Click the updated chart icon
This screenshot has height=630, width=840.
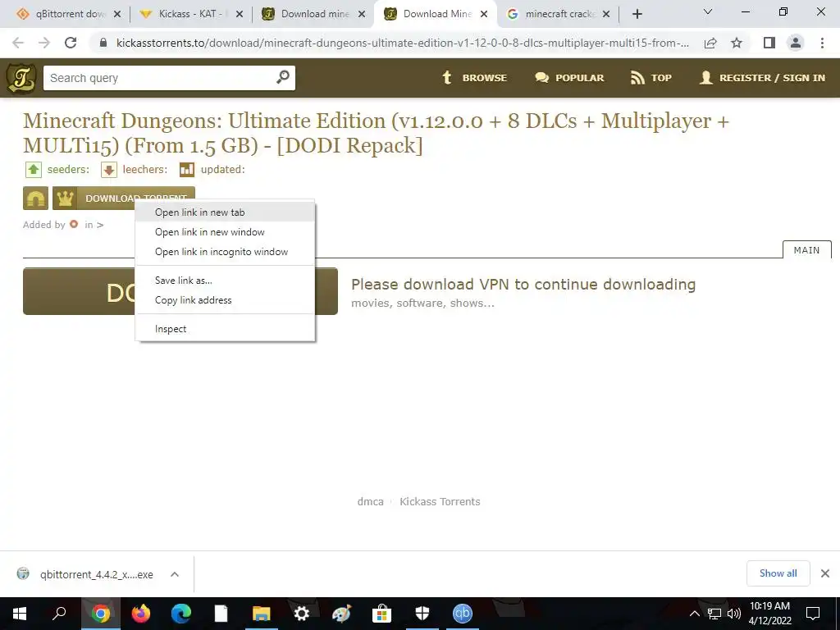point(187,170)
